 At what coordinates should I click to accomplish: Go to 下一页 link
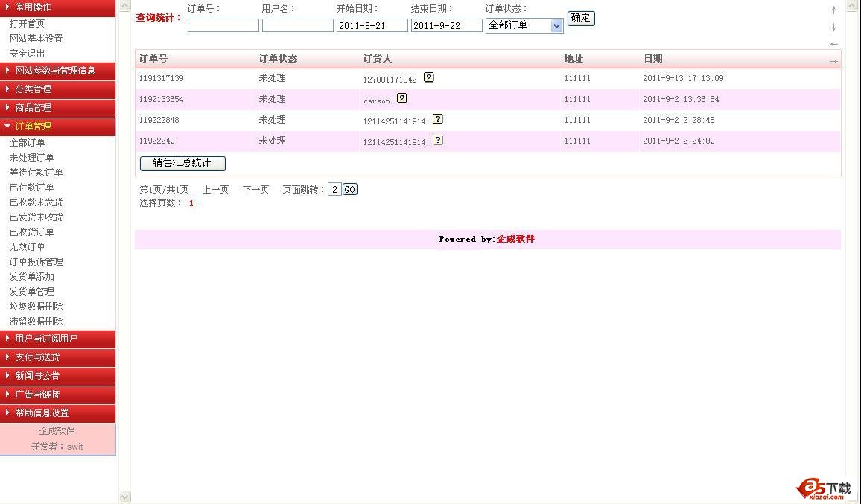point(256,189)
